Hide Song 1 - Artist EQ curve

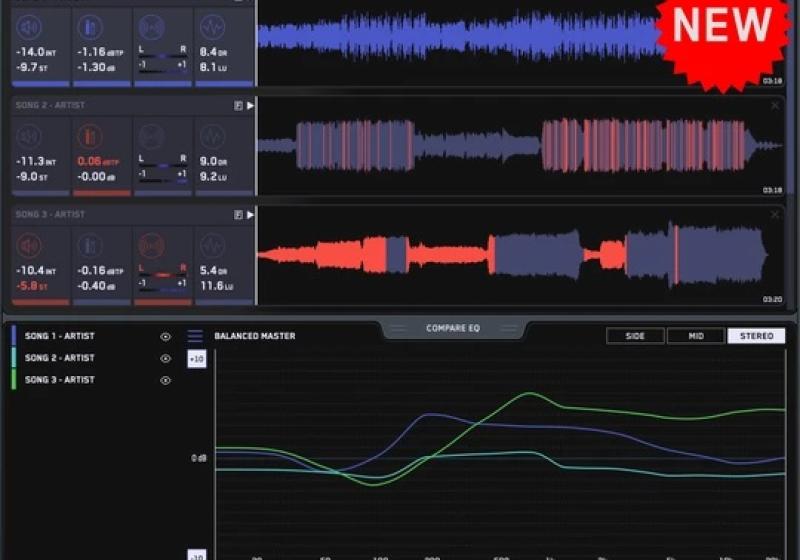(165, 337)
